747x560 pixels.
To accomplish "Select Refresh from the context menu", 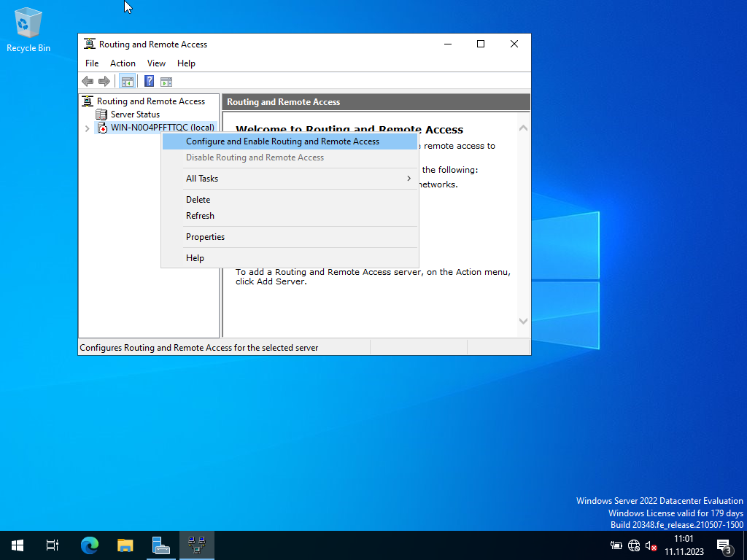I will coord(290,216).
